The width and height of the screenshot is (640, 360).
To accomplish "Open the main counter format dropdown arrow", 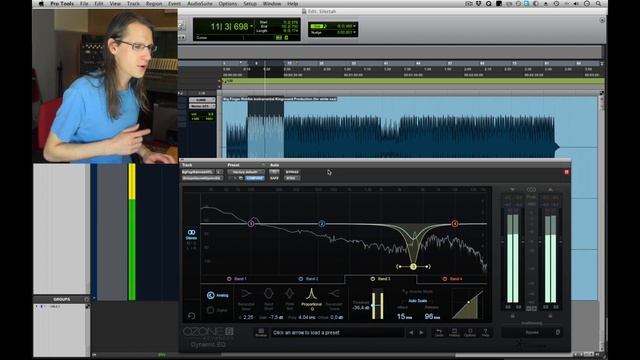I will coord(251,27).
